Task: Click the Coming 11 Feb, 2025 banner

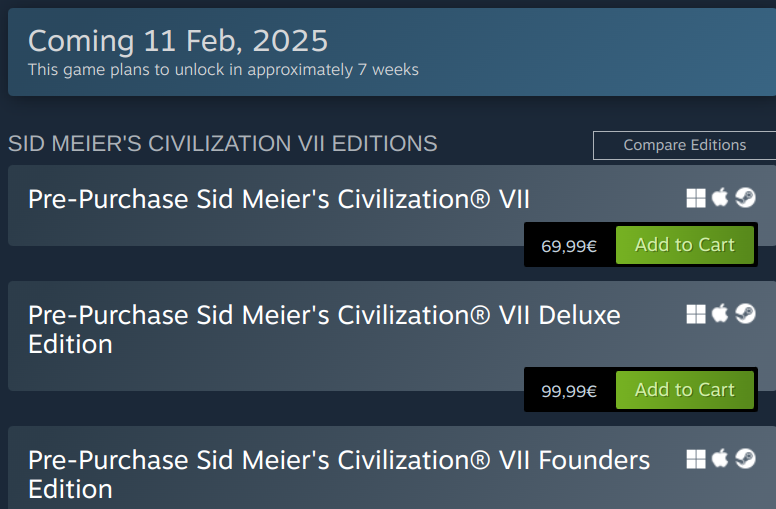Action: 178,41
